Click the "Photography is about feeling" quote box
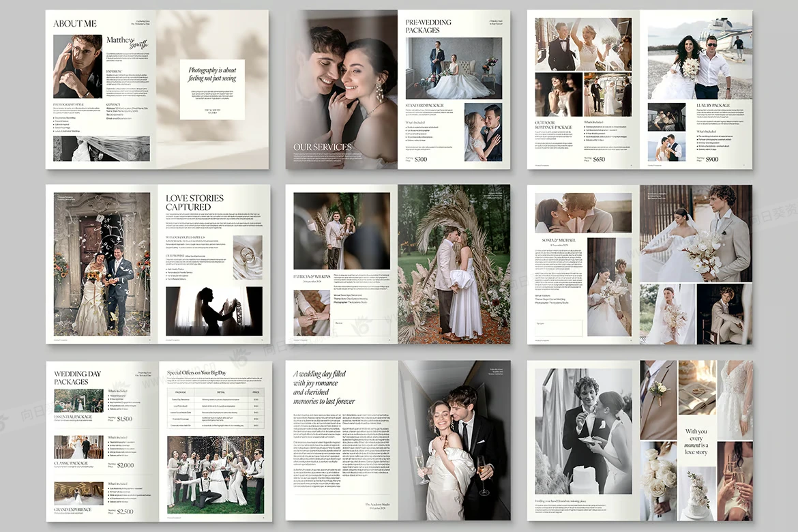Viewport: 798px width, 532px height. 212,89
